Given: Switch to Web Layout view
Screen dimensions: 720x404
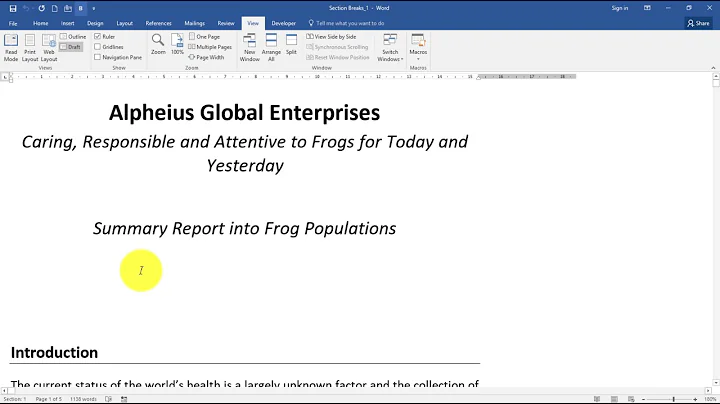Looking at the screenshot, I should click(49, 47).
